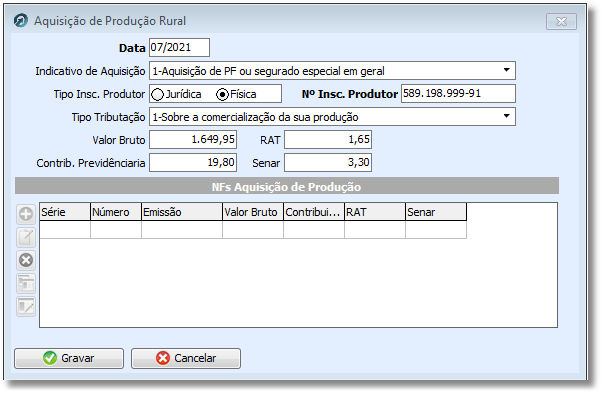This screenshot has height=394, width=602.
Task: Click the Valor Bruto input field
Action: tap(193, 139)
